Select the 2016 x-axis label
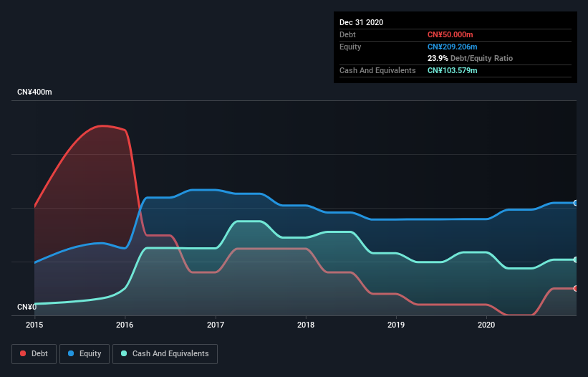Viewport: 588px width, 377px height. (x=125, y=325)
